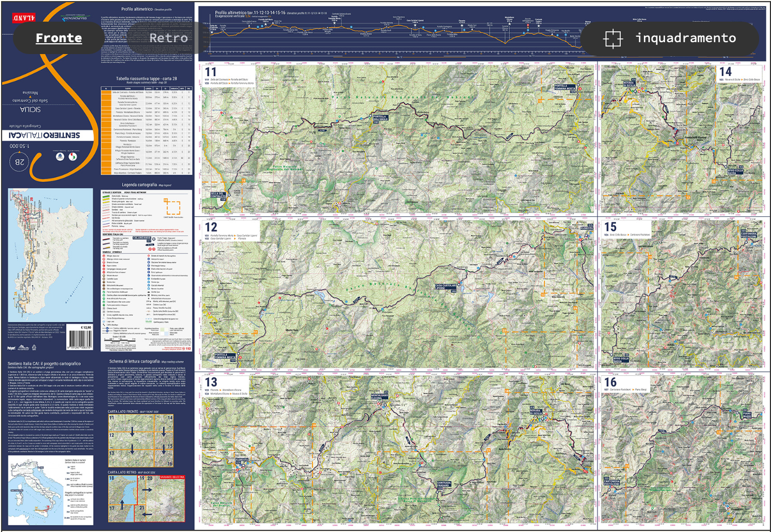The width and height of the screenshot is (771, 532).
Task: Click the crosshair frame icon beside inquadramento
Action: point(613,38)
